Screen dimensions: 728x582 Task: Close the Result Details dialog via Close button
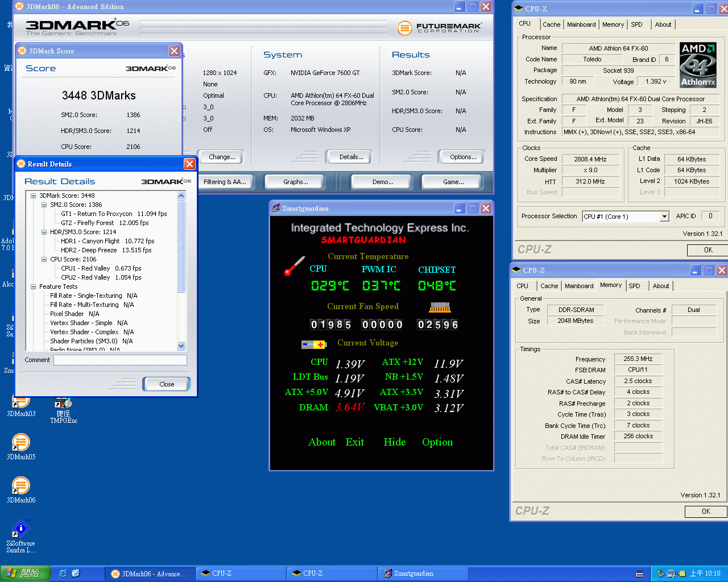click(x=167, y=384)
